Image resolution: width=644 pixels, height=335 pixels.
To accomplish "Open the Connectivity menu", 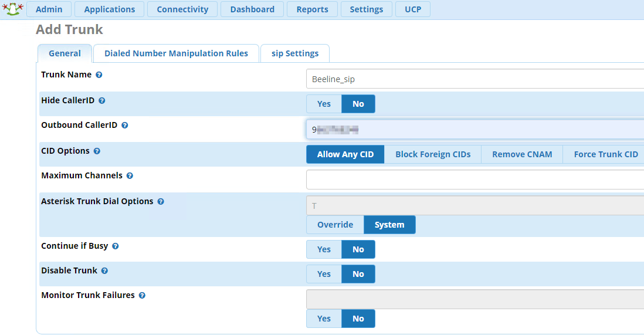I will pos(182,9).
